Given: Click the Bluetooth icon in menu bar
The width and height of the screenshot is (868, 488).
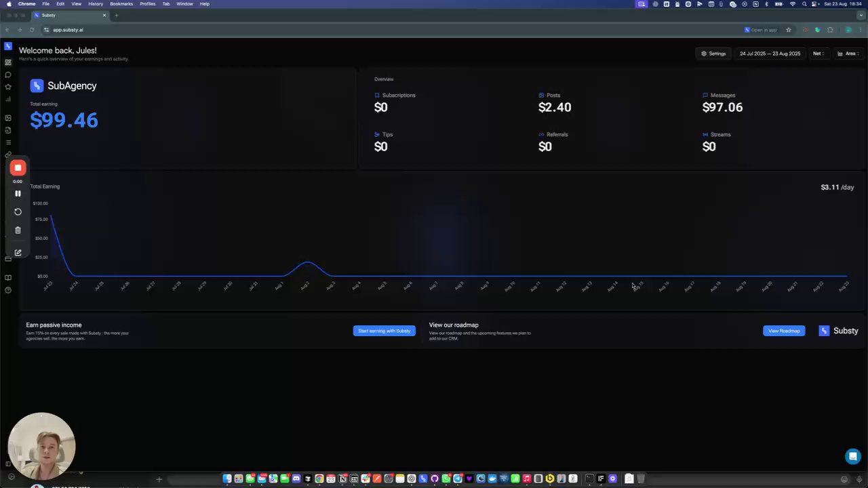Looking at the screenshot, I should pos(766,4).
